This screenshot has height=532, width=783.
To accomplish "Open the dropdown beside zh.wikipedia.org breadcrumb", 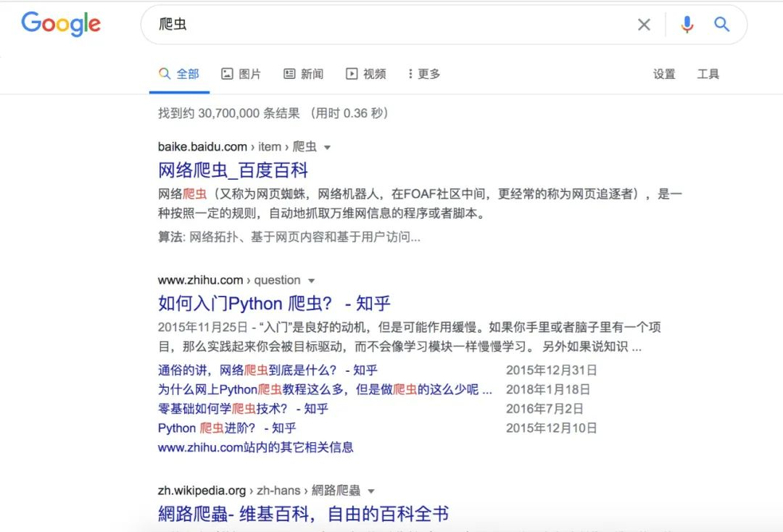I will tap(371, 490).
